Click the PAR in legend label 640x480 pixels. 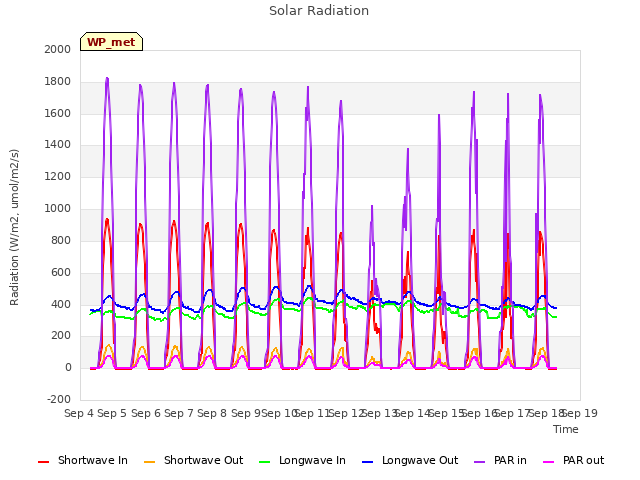pyautogui.click(x=510, y=460)
